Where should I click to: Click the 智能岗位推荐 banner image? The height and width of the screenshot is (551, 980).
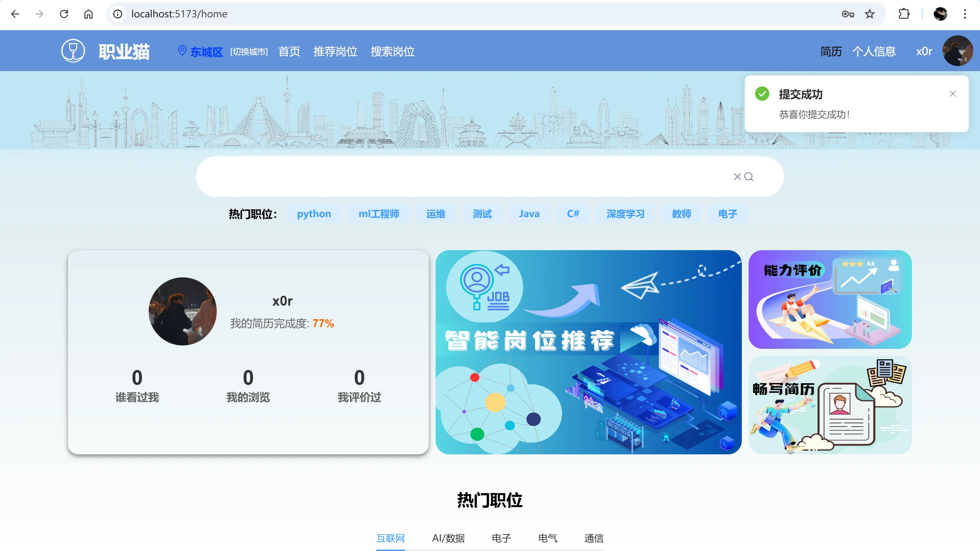point(588,352)
